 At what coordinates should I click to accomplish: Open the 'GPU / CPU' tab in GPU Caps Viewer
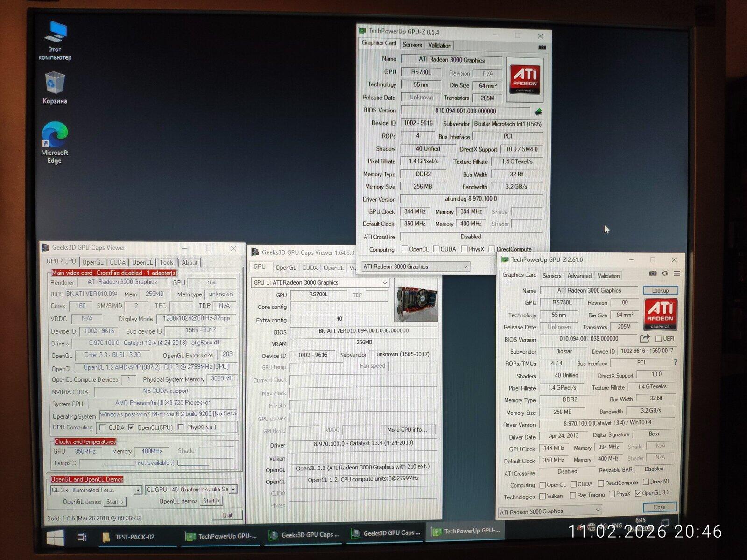tap(61, 261)
